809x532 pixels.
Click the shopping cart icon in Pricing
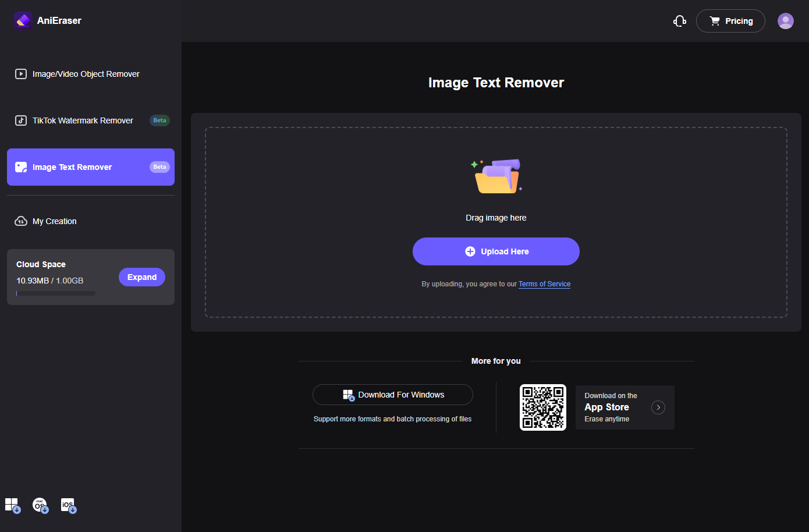tap(715, 21)
